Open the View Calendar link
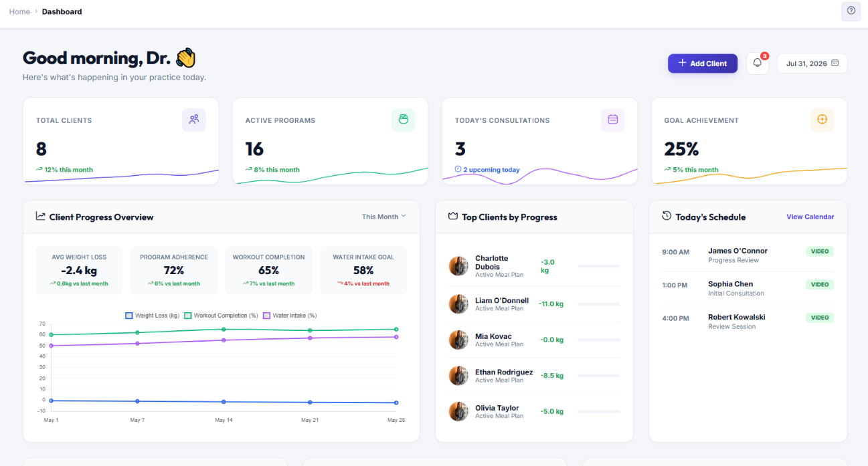Screen dimensions: 868x466 (810, 217)
